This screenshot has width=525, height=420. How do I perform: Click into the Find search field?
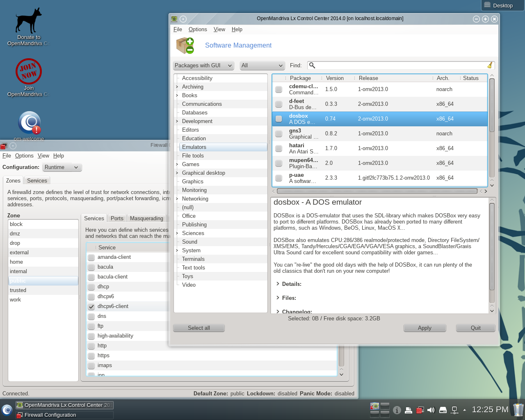tap(401, 65)
